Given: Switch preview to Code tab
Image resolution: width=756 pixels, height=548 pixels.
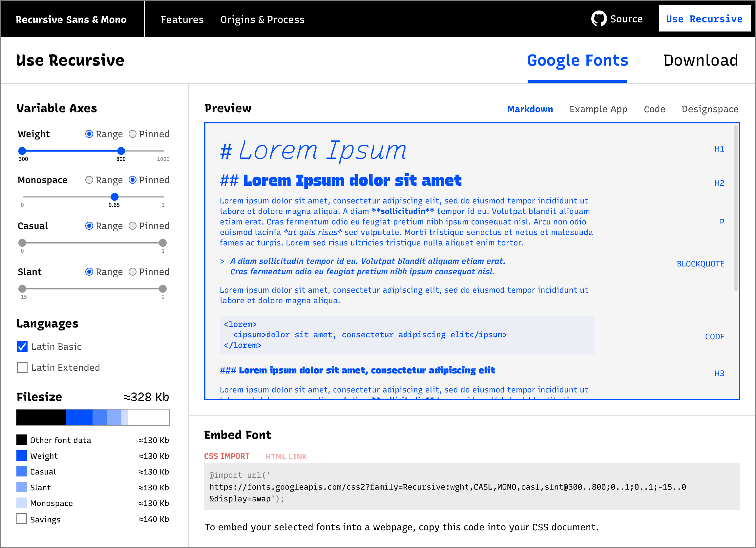Looking at the screenshot, I should [654, 109].
